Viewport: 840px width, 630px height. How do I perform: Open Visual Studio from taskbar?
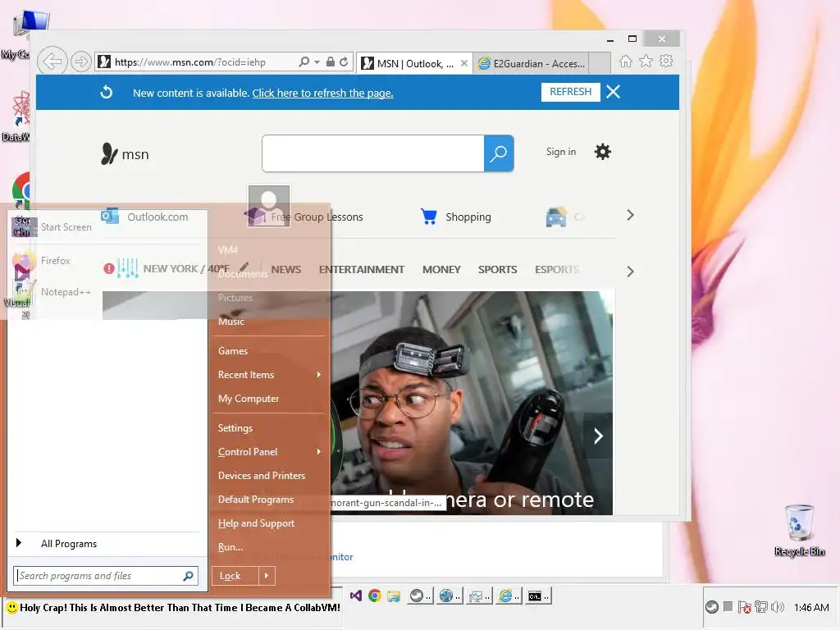356,596
